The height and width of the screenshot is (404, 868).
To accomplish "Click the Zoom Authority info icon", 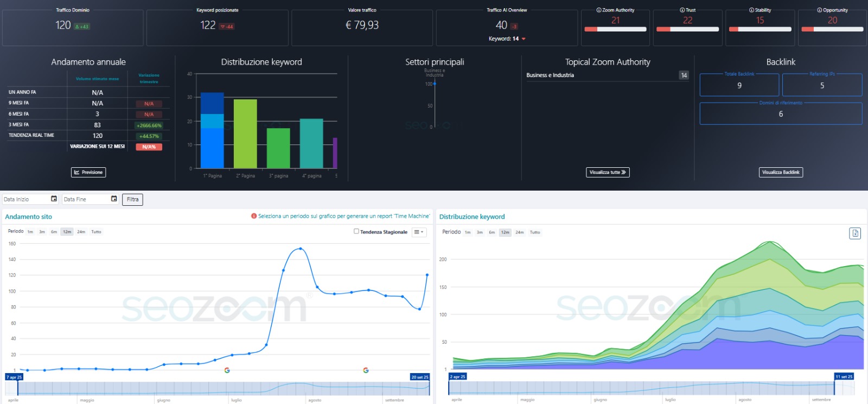I will point(599,10).
